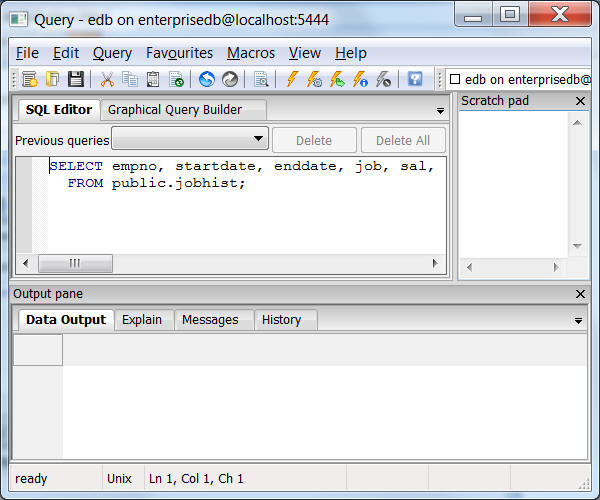Open the output tabs list arrow
The image size is (600, 500).
(578, 321)
